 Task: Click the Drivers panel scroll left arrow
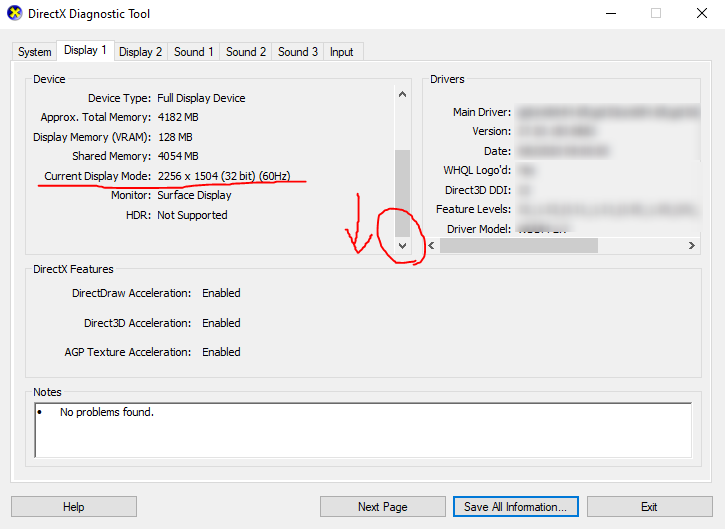(x=431, y=246)
